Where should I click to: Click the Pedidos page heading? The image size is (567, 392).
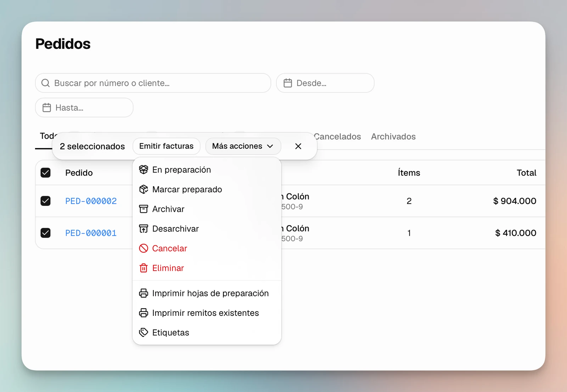tap(63, 44)
